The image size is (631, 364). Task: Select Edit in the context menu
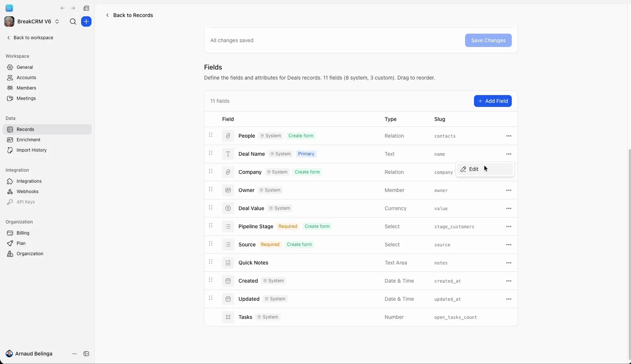(485, 169)
